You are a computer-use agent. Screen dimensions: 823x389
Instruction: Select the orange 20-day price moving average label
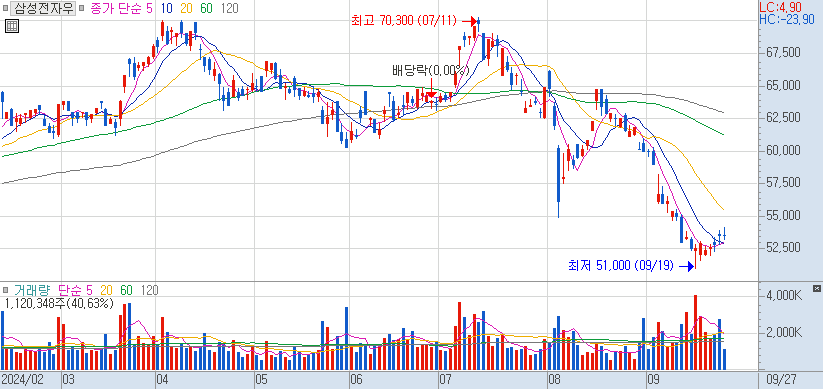point(187,8)
